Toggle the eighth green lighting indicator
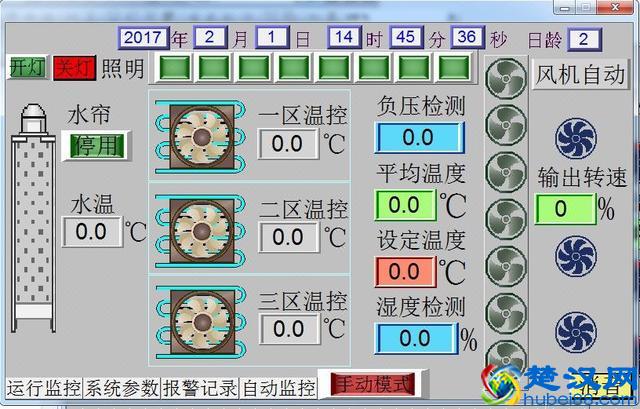Image resolution: width=640 pixels, height=409 pixels. click(x=454, y=68)
